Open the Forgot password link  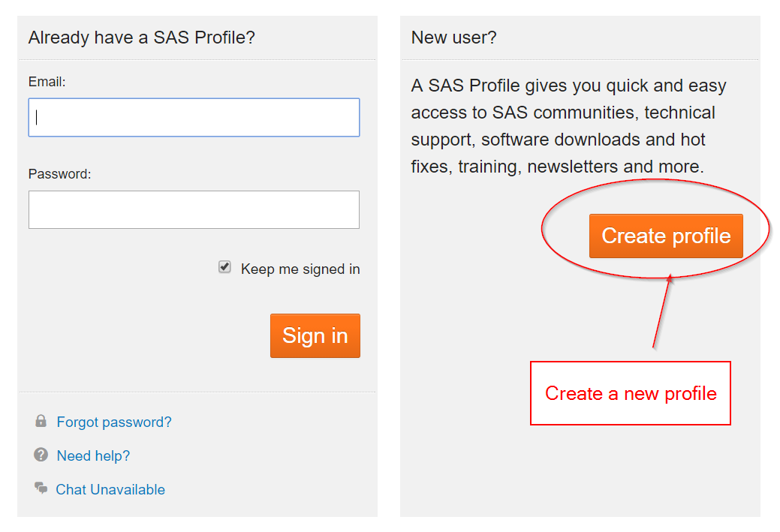pyautogui.click(x=113, y=422)
